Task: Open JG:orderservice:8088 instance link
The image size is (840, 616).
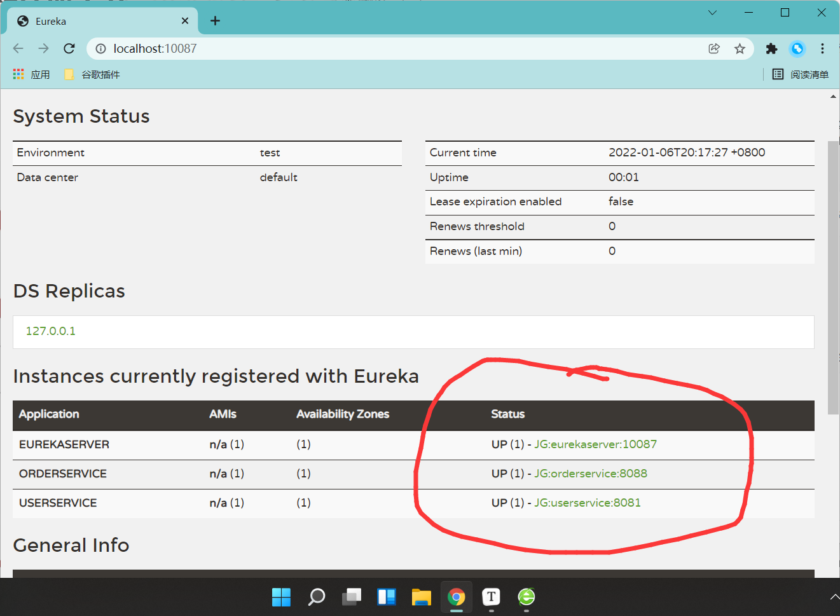Action: pyautogui.click(x=591, y=474)
